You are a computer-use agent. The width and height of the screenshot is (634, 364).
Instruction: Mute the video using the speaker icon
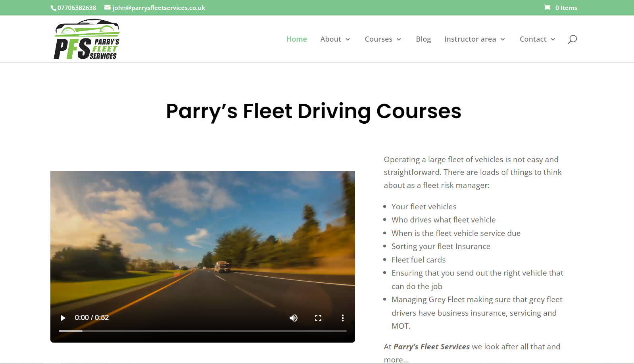[x=294, y=318]
